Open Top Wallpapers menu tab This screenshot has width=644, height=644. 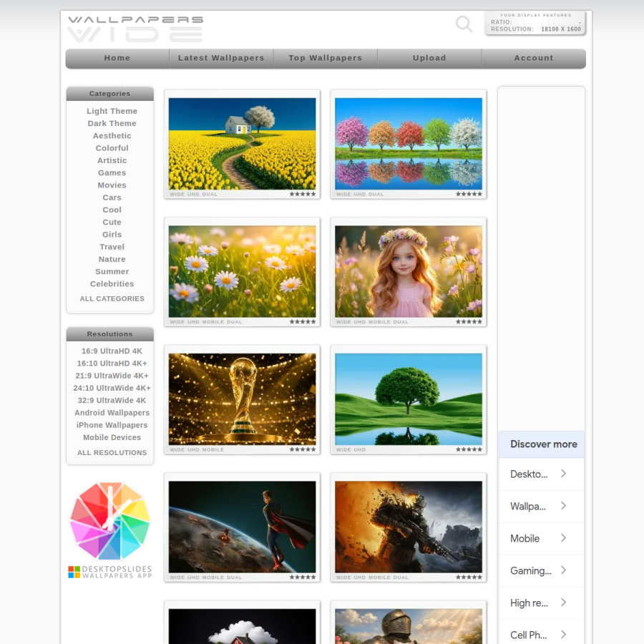[326, 59]
